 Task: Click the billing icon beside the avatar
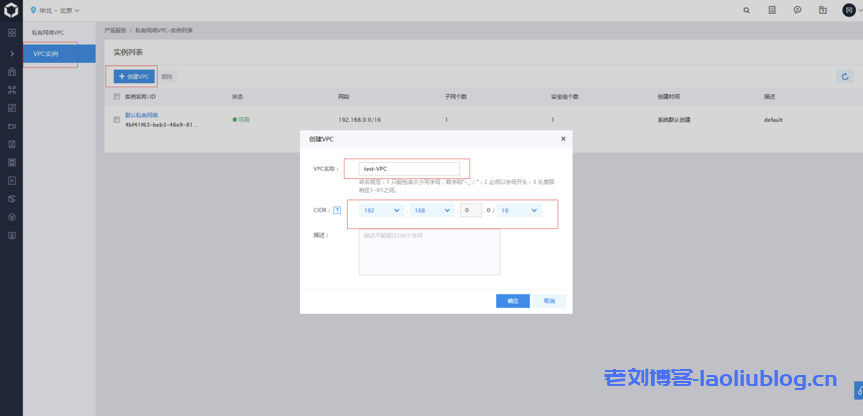[822, 10]
